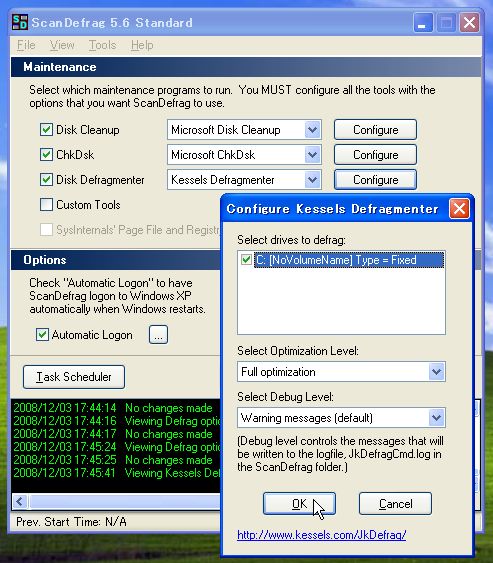The height and width of the screenshot is (563, 493).
Task: Expand the Microsoft ChkDsk dropdown
Action: click(312, 155)
